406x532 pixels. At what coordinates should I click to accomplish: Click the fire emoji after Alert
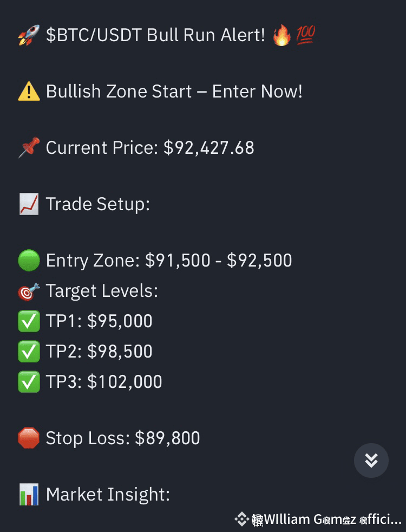click(281, 36)
